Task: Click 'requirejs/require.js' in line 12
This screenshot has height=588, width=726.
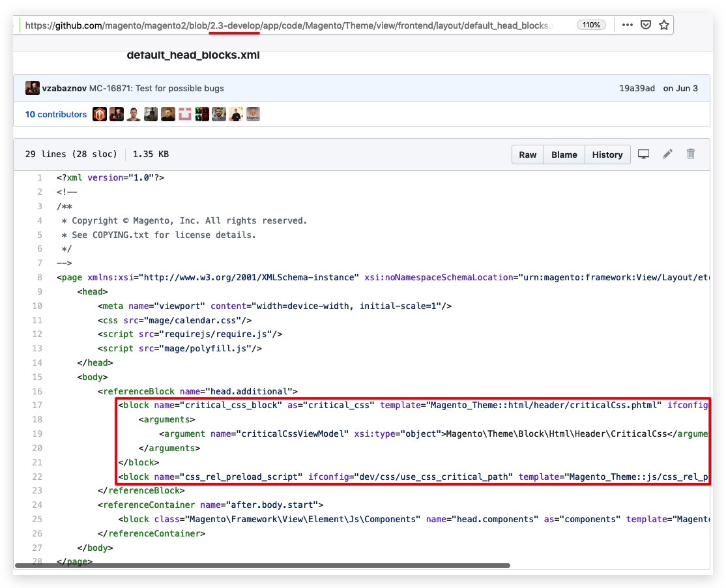Action: coord(215,334)
